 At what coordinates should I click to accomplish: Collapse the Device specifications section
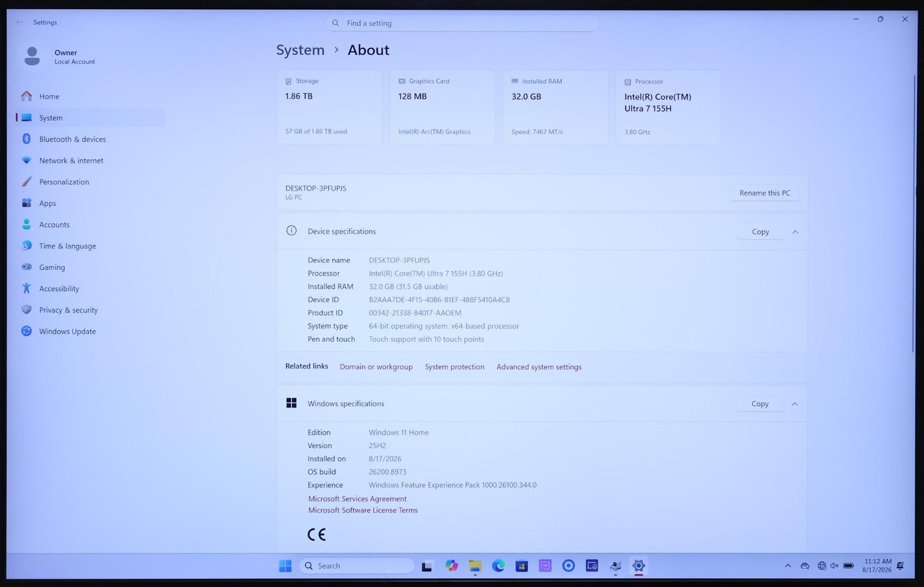click(x=795, y=232)
